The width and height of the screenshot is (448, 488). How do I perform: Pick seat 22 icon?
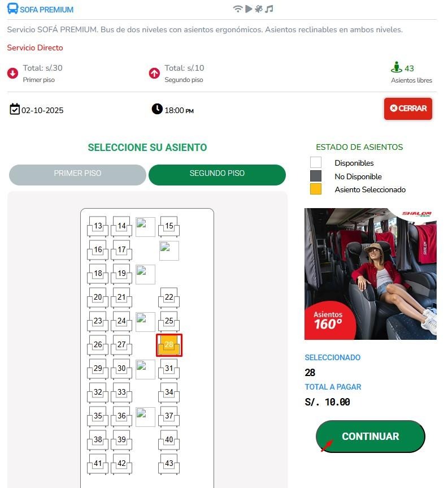[169, 297]
